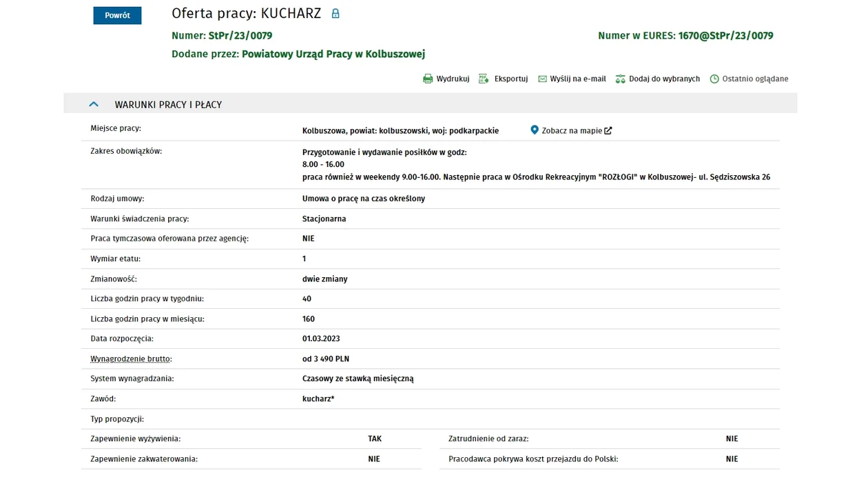Click the Wydrukuj printer icon
868x484 pixels.
pyautogui.click(x=428, y=79)
